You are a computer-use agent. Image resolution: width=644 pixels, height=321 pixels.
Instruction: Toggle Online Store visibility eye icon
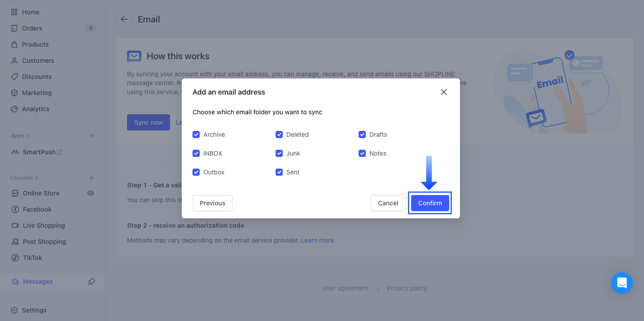91,193
